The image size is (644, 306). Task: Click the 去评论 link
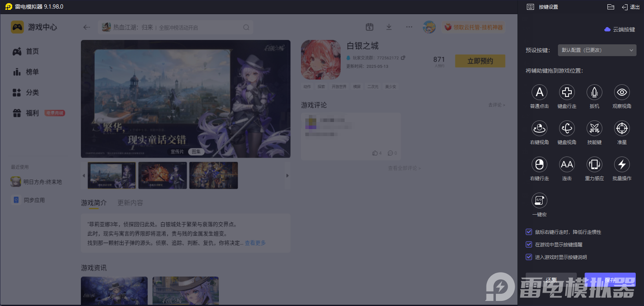497,105
